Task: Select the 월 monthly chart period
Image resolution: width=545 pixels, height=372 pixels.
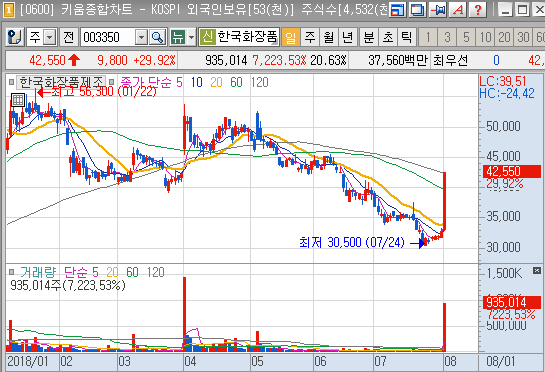Action: coord(328,37)
